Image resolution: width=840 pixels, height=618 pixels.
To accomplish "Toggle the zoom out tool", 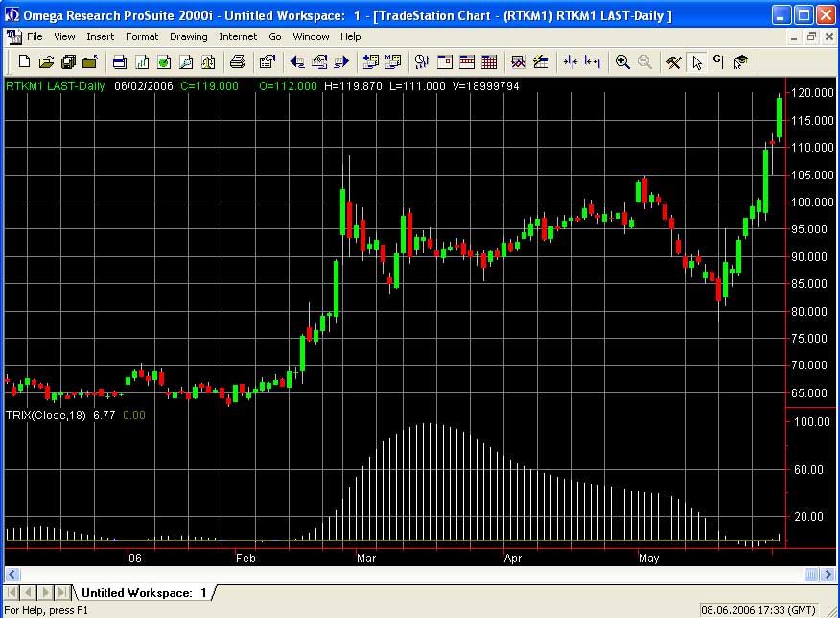I will pos(642,61).
